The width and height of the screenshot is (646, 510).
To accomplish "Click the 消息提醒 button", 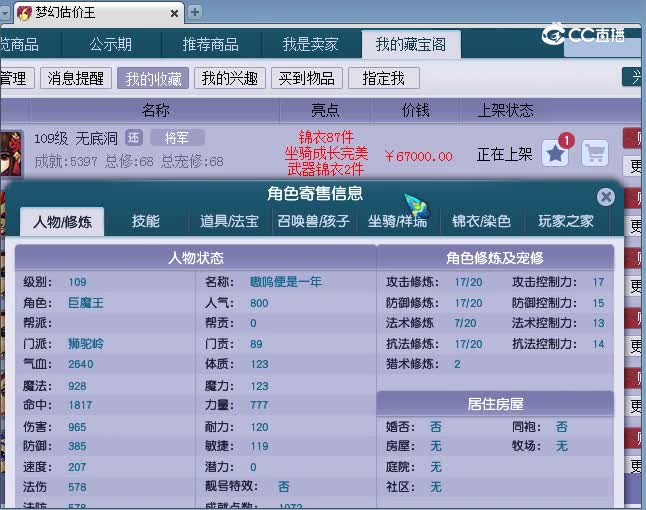I will [x=76, y=78].
